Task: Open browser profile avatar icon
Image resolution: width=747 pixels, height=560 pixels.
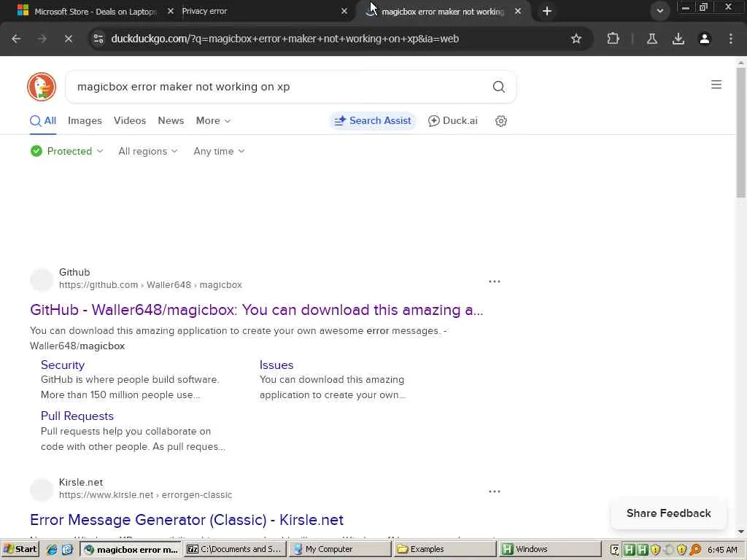Action: tap(705, 39)
